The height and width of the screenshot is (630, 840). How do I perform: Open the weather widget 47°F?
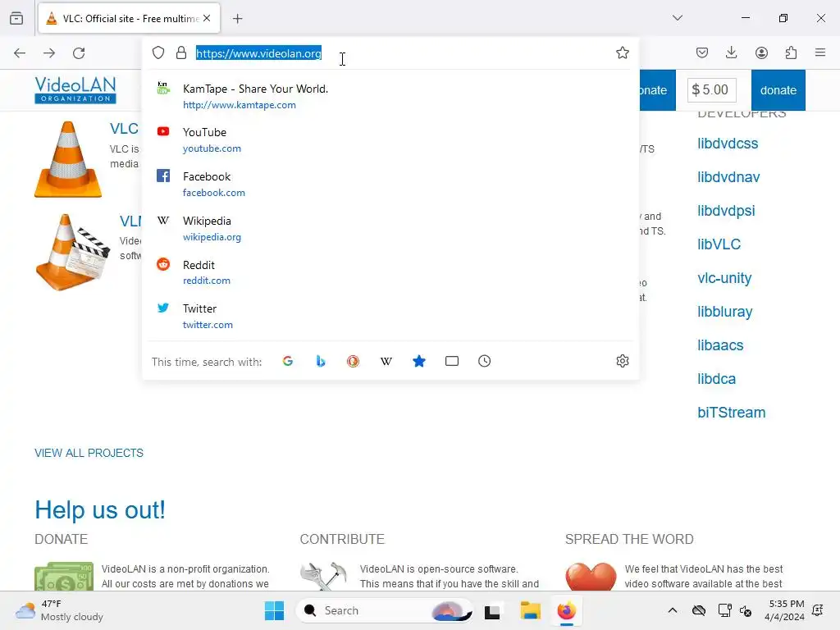[59, 610]
